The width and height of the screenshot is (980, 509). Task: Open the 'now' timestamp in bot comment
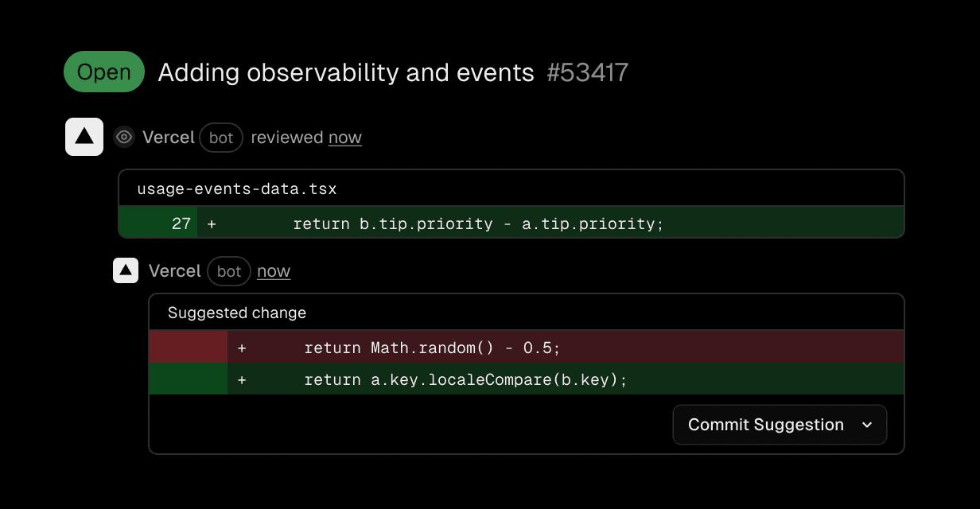pos(274,271)
